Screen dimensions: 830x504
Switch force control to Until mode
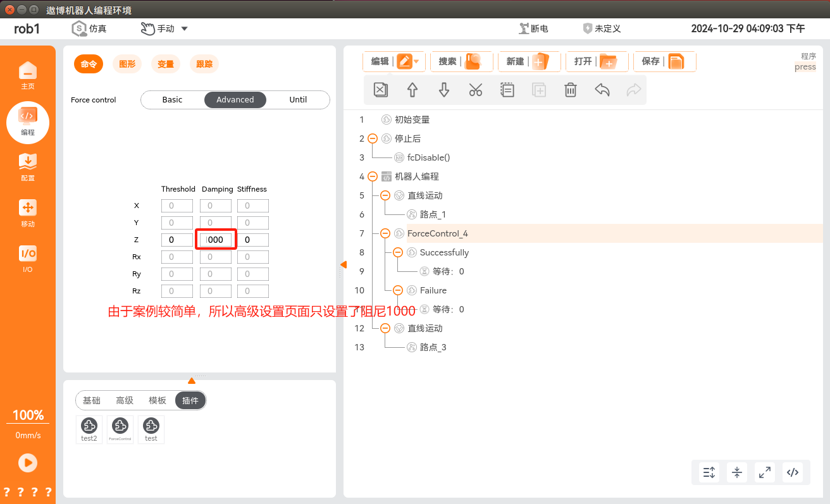298,100
